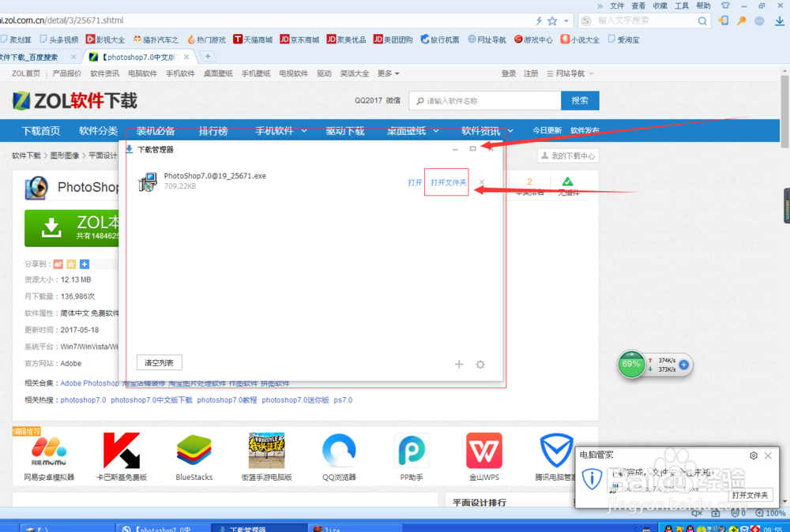Add a new browser tab with plus button
This screenshot has width=790, height=532.
click(208, 56)
